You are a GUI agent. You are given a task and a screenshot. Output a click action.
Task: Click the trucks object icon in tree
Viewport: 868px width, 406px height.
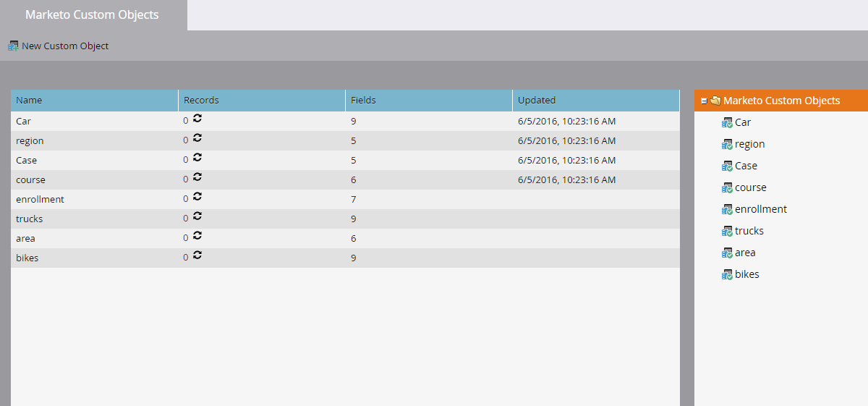[728, 231]
